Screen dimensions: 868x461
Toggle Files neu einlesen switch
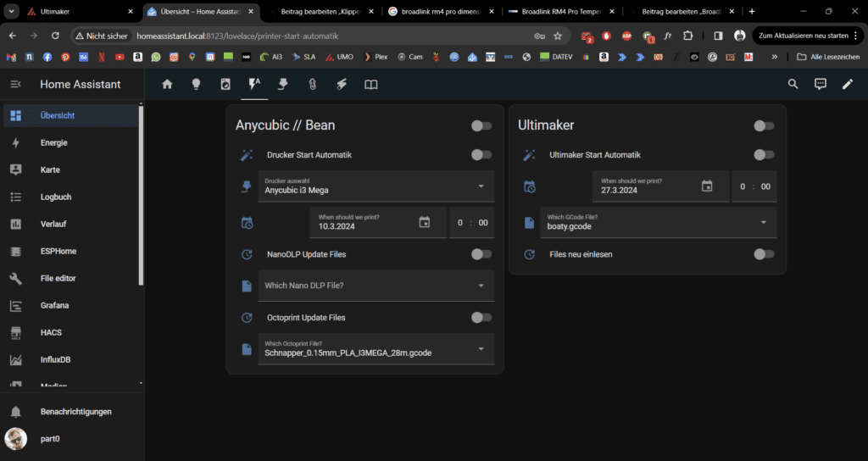(x=764, y=254)
